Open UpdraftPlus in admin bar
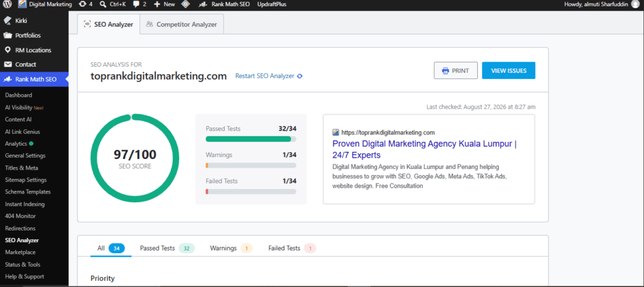The height and width of the screenshot is (287, 644). click(272, 4)
